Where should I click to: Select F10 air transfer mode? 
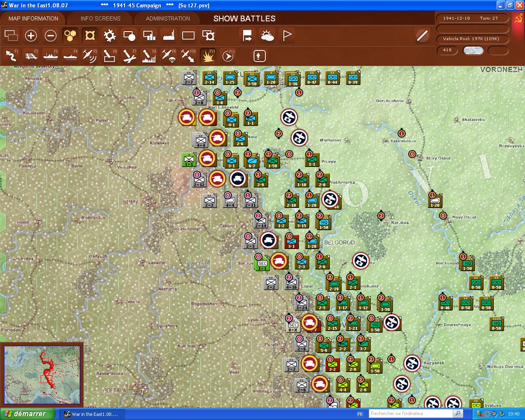click(188, 55)
